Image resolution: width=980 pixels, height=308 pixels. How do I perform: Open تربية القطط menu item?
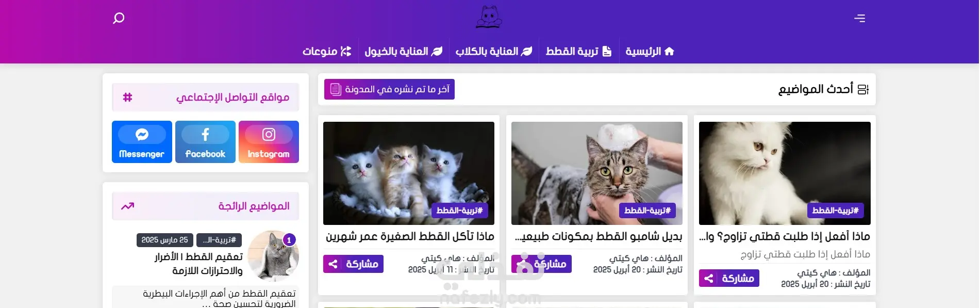click(578, 51)
